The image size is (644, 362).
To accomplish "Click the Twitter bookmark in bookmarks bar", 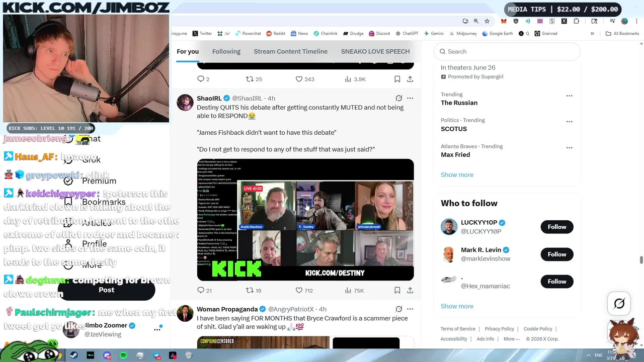I will coord(202,34).
